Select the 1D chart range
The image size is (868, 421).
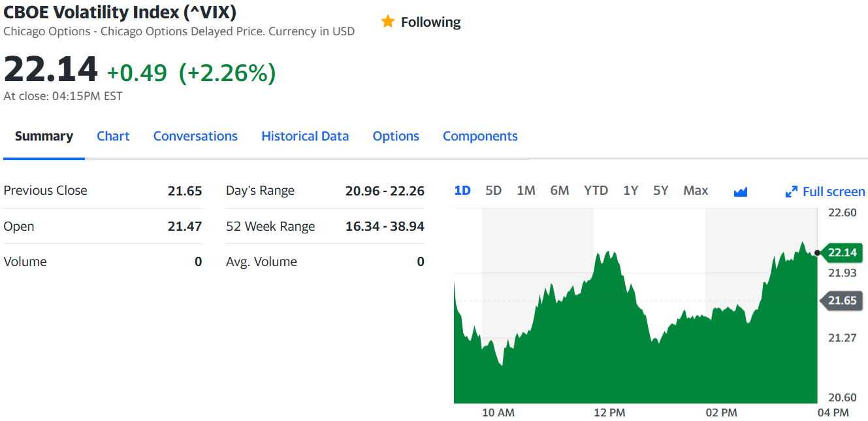click(x=462, y=190)
